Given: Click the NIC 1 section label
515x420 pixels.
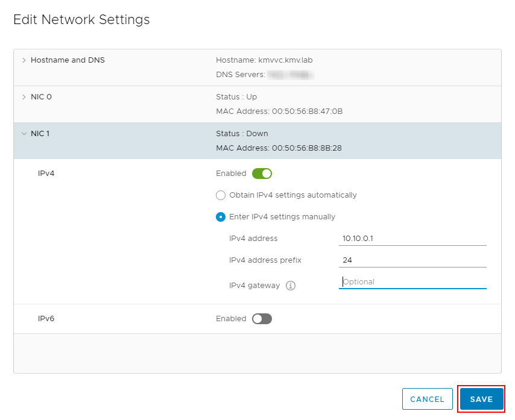Looking at the screenshot, I should [40, 134].
